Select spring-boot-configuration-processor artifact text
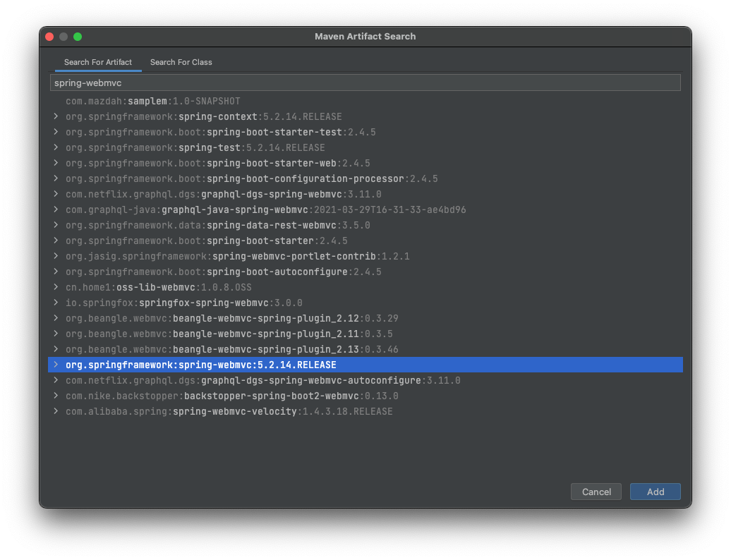 click(252, 178)
